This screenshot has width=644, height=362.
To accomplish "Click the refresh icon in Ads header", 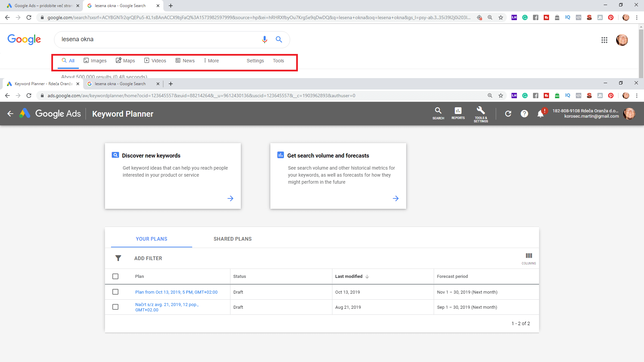I will [x=508, y=114].
